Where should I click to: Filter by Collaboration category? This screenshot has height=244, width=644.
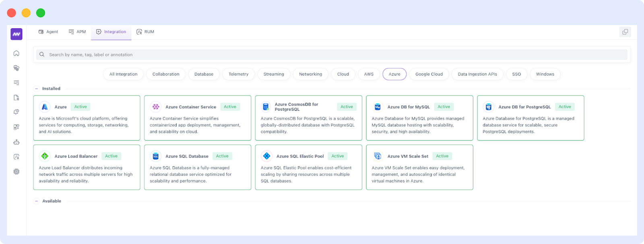(x=166, y=74)
